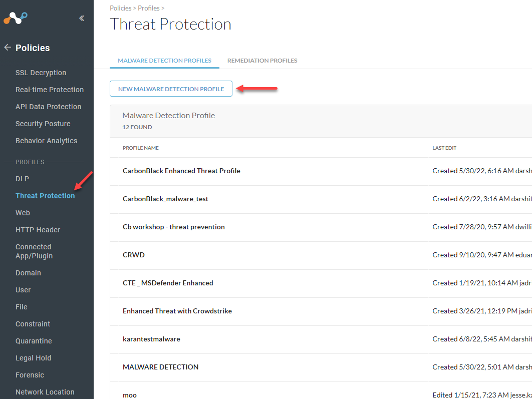Open Quarantine profiles

click(34, 341)
